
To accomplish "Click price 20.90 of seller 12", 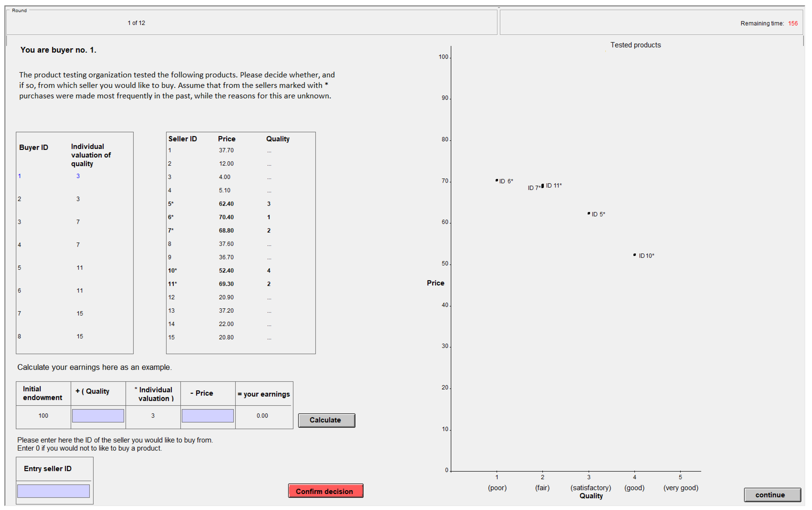I will point(226,297).
